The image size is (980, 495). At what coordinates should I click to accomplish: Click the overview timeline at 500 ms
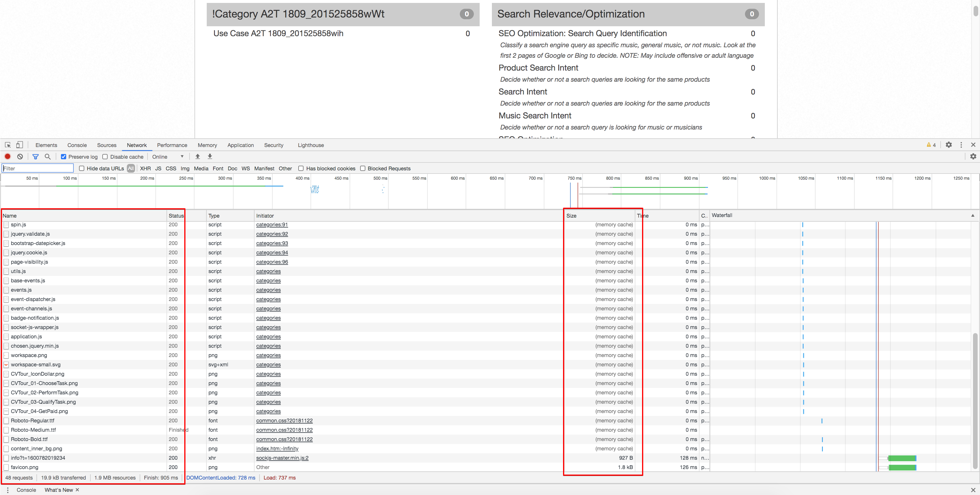pos(381,178)
